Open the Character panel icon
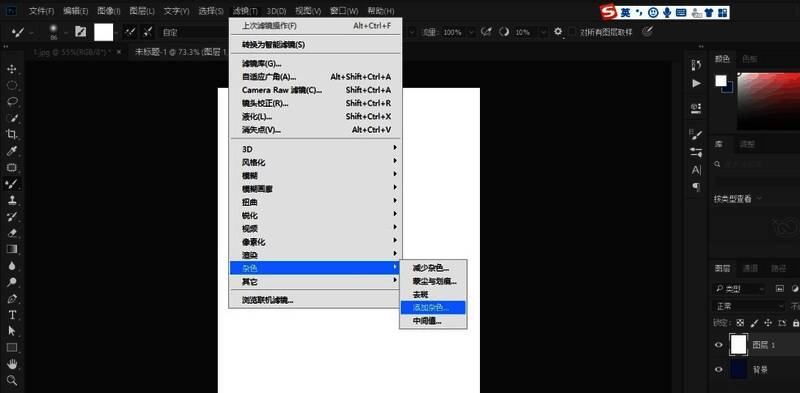800x393 pixels. 696,170
